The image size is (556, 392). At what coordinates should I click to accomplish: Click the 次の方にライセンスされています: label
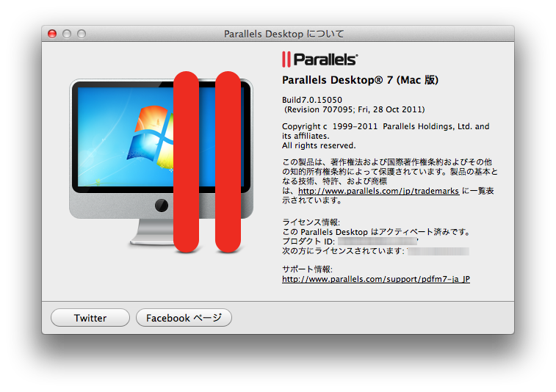[343, 251]
